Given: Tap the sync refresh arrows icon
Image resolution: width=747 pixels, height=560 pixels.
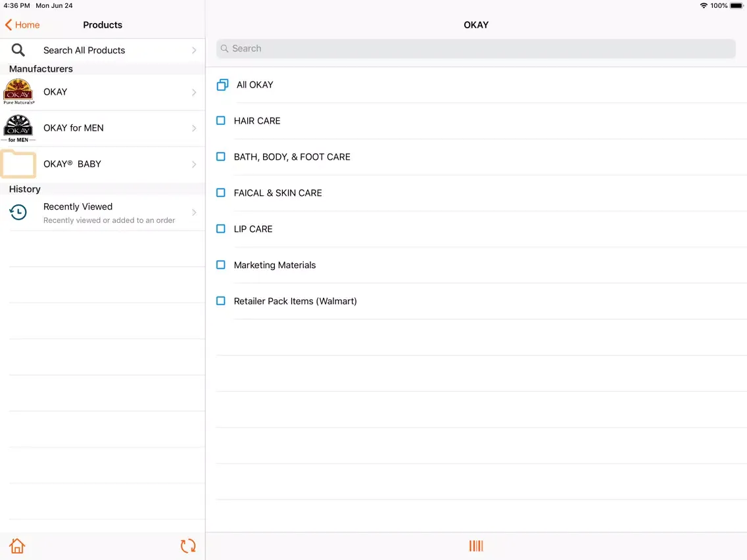Looking at the screenshot, I should pyautogui.click(x=188, y=546).
